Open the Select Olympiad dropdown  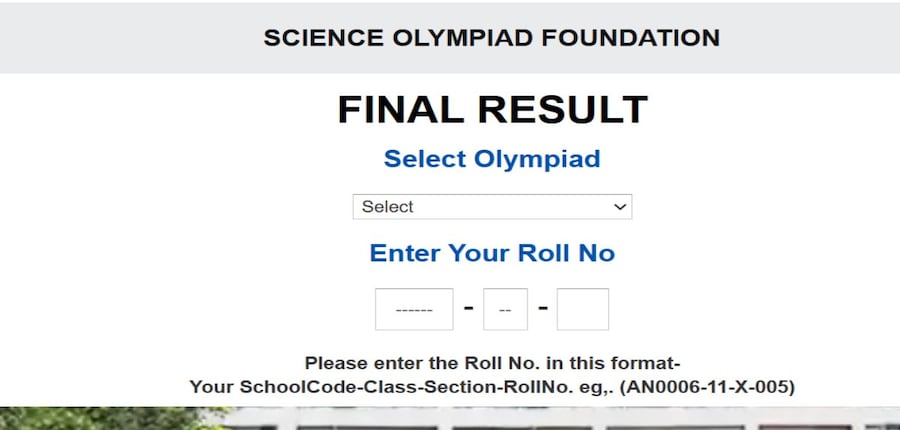pos(492,207)
